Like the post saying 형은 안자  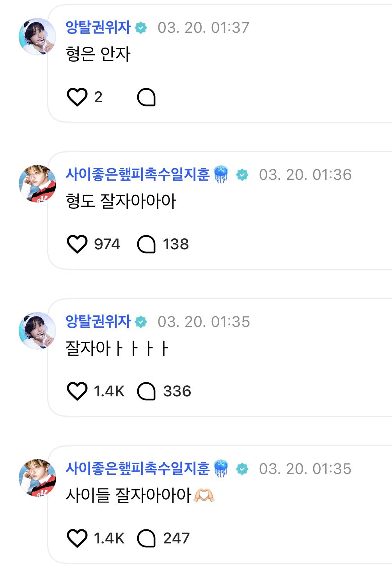point(77,97)
